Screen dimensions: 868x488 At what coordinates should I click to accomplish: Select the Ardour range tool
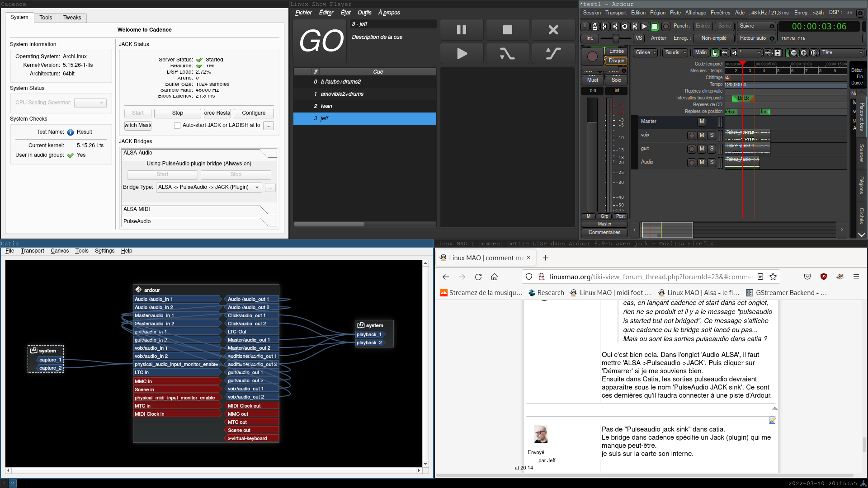(725, 53)
